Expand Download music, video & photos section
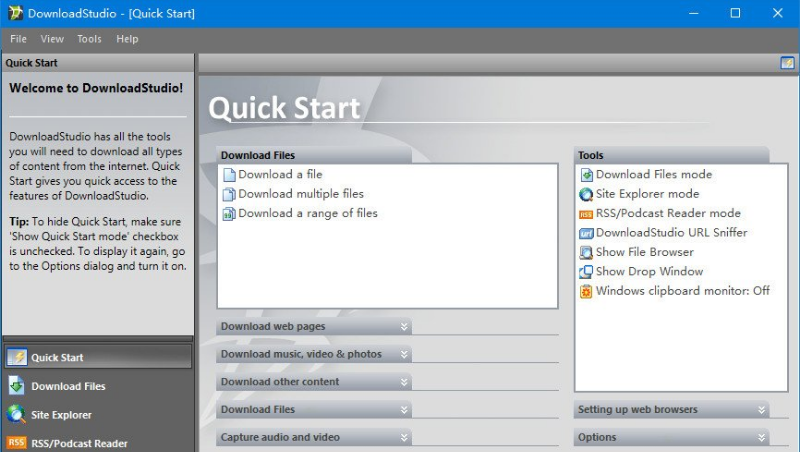This screenshot has height=452, width=800. (314, 354)
